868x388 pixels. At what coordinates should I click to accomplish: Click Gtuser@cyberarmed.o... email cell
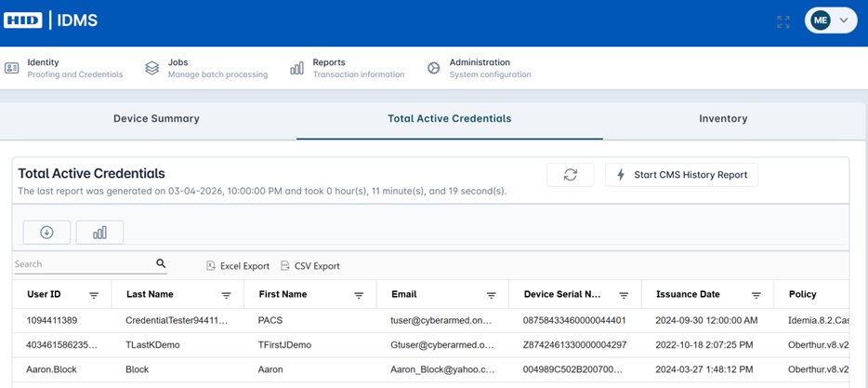pyautogui.click(x=441, y=345)
